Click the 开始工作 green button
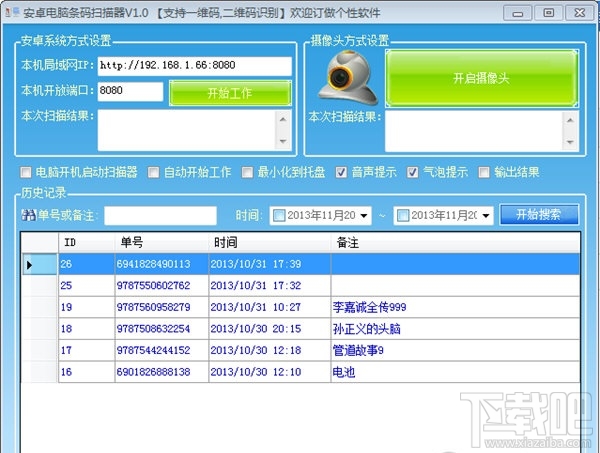The image size is (600, 453). (230, 93)
